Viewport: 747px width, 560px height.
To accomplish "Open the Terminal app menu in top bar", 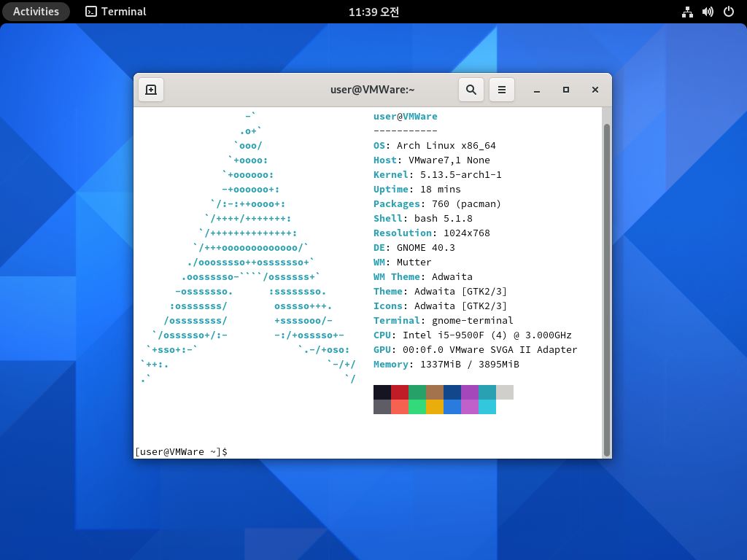I will pyautogui.click(x=116, y=12).
